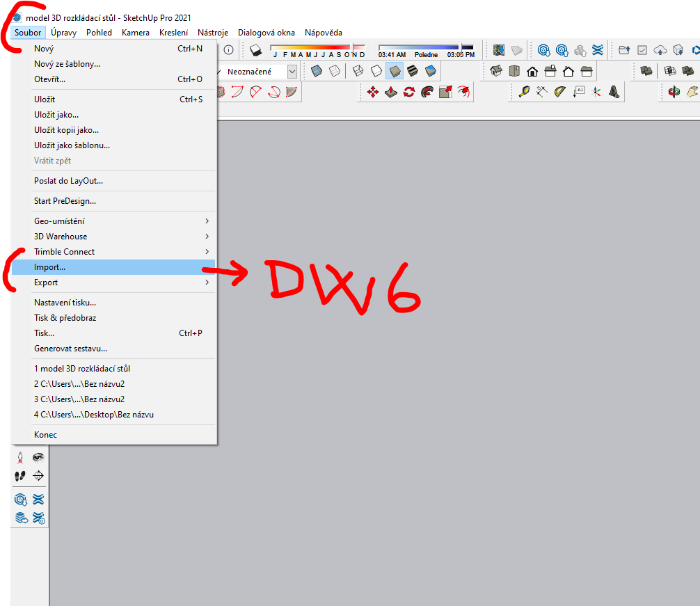
Task: Switch to Top view
Action: point(514,71)
